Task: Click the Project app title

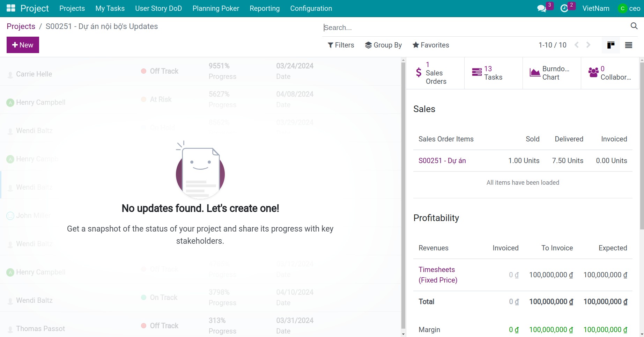Action: pos(35,8)
